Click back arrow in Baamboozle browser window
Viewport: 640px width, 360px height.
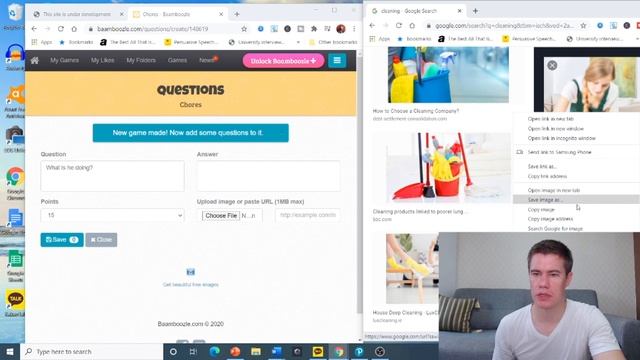34,29
